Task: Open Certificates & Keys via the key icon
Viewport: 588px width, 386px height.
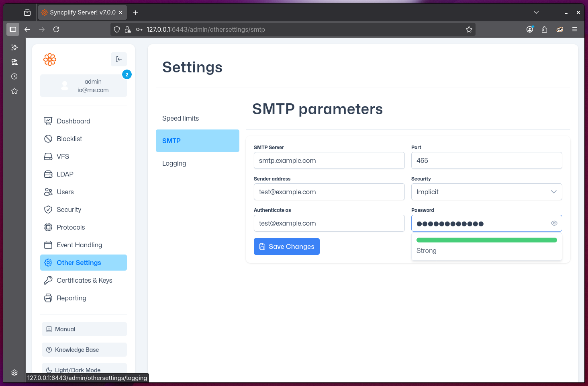Action: coord(48,280)
